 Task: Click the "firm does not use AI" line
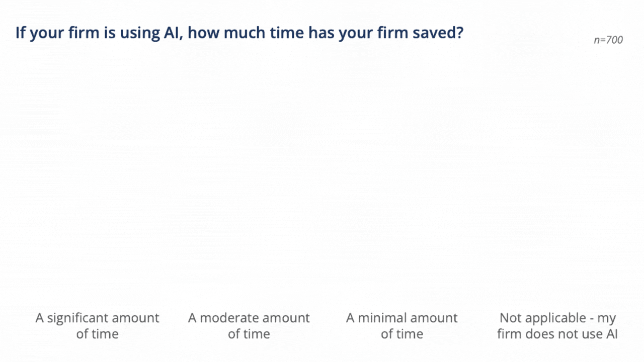click(557, 334)
